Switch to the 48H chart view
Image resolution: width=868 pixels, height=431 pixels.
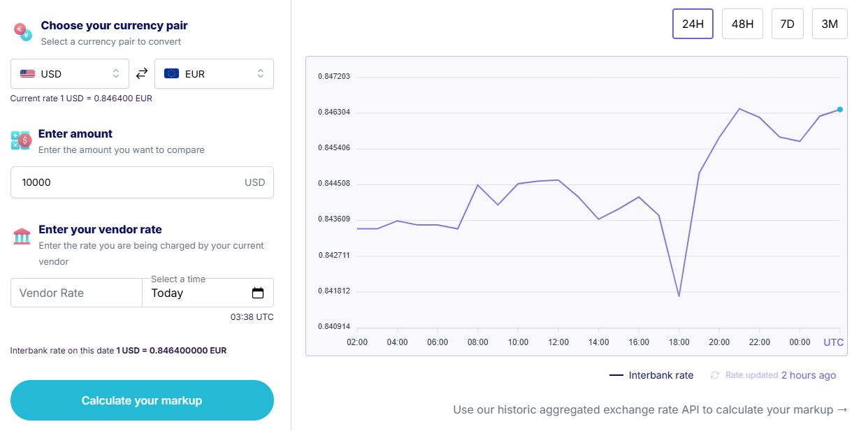coord(742,23)
